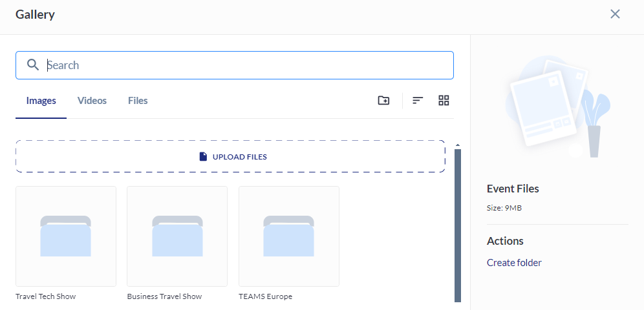The height and width of the screenshot is (310, 644).
Task: Click the add new folder icon
Action: (383, 100)
